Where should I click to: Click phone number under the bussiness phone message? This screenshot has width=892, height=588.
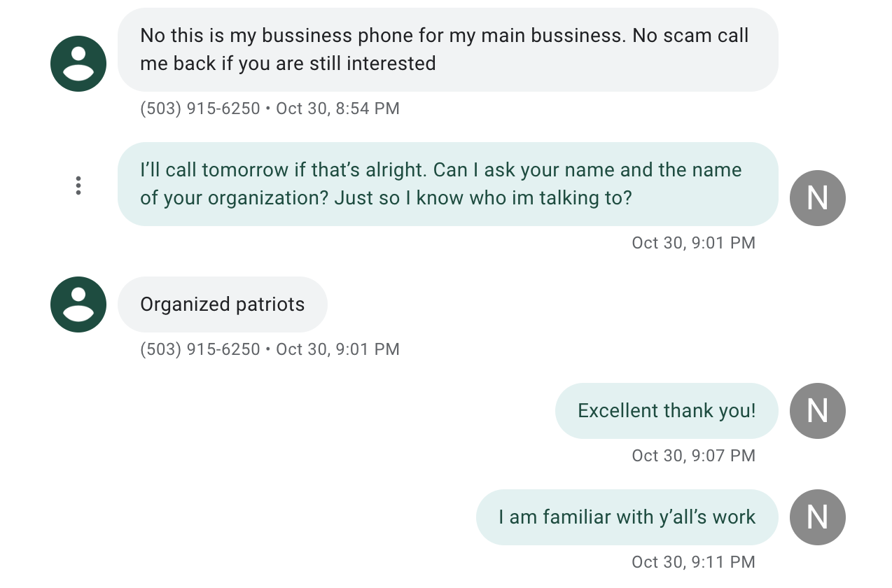[200, 108]
